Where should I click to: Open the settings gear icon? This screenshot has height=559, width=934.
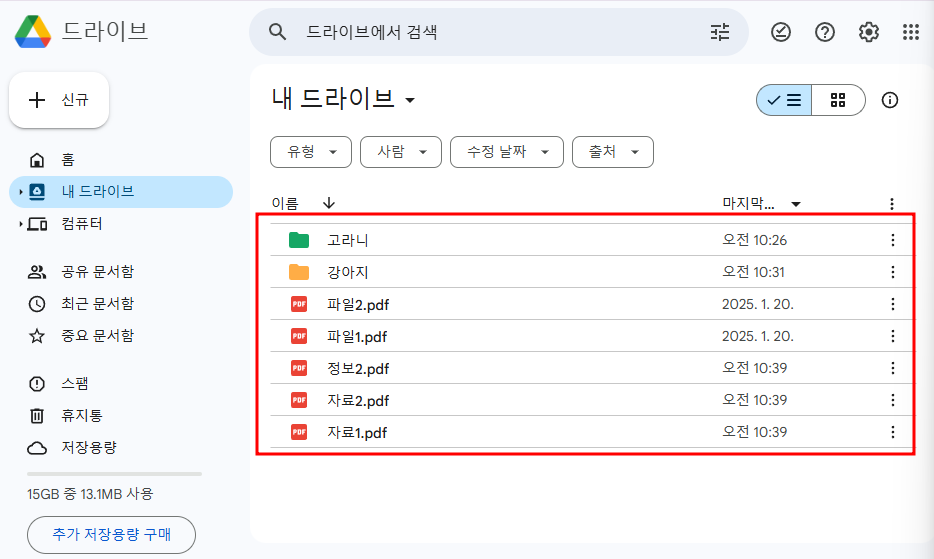pyautogui.click(x=868, y=32)
